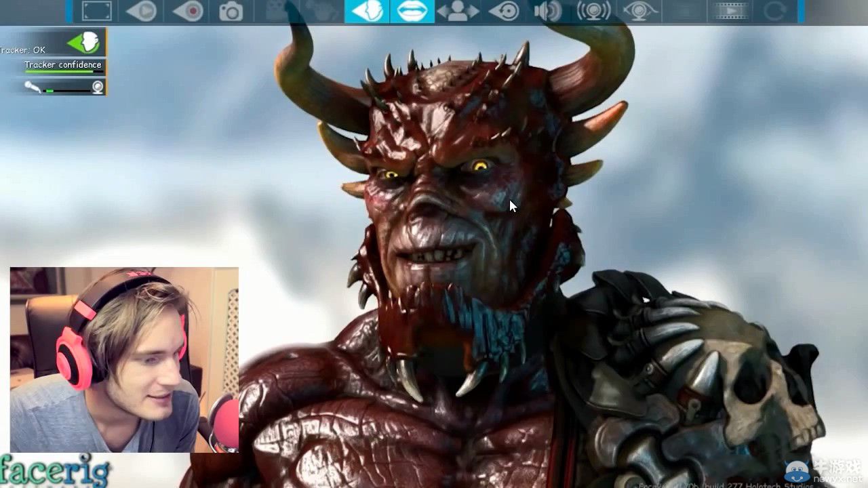868x488 pixels.
Task: Click the Tracker confidence green bar
Action: tap(64, 72)
